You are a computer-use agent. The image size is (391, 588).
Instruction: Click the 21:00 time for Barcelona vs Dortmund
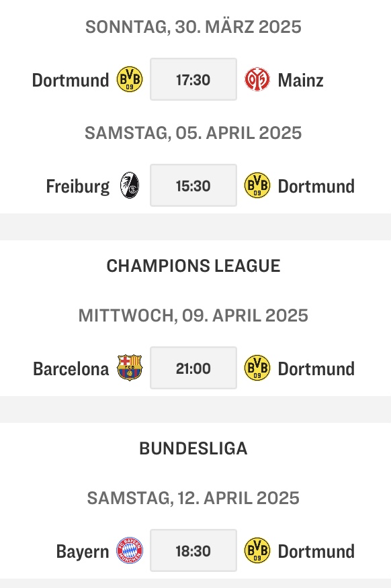coord(193,368)
